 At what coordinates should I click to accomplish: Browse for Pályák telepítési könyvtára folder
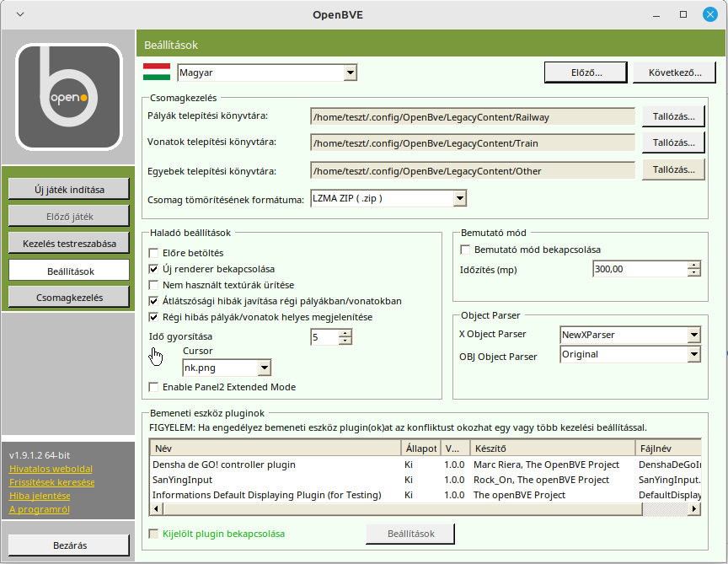pyautogui.click(x=673, y=116)
